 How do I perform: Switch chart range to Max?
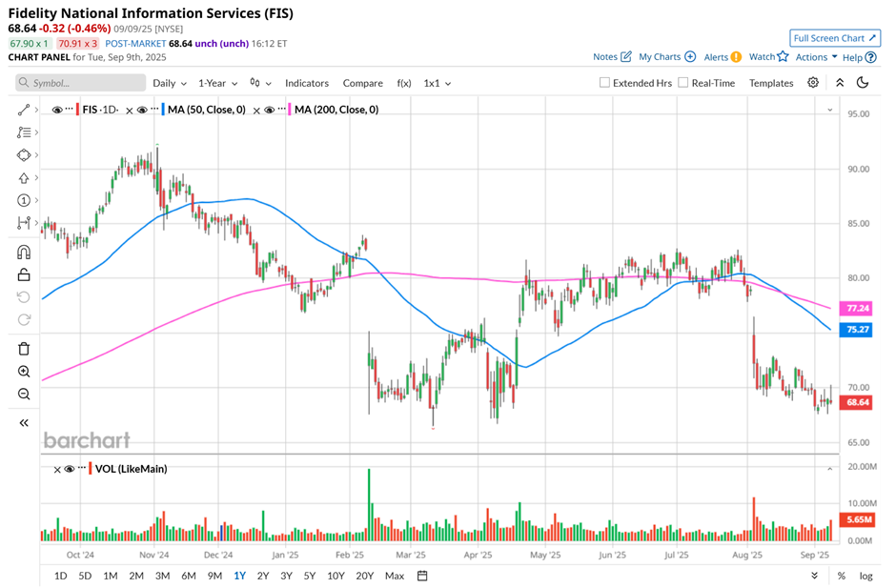pyautogui.click(x=395, y=576)
